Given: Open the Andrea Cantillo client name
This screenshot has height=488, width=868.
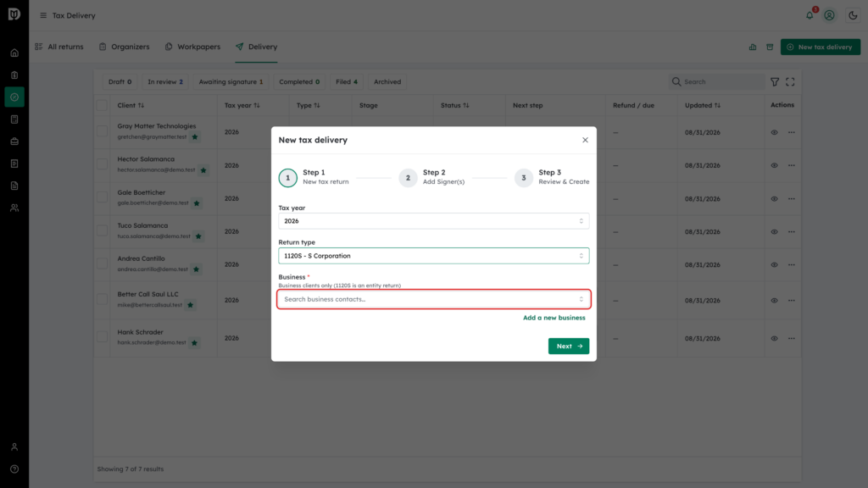Looking at the screenshot, I should click(141, 258).
